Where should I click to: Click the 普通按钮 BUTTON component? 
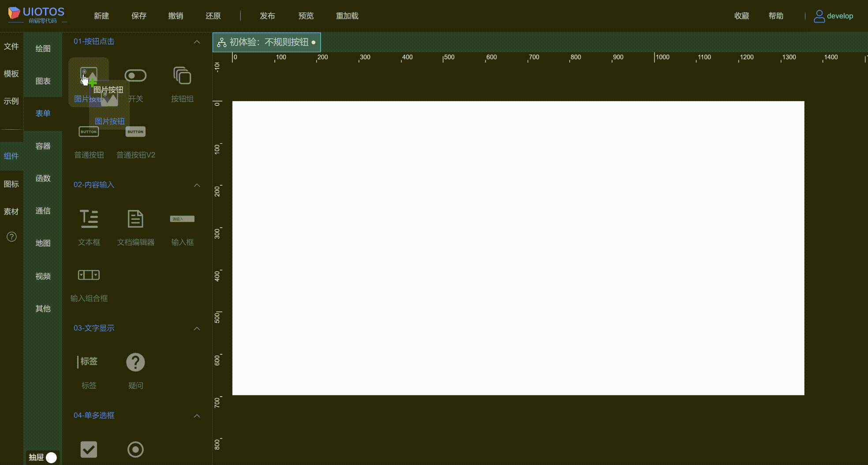coord(89,131)
